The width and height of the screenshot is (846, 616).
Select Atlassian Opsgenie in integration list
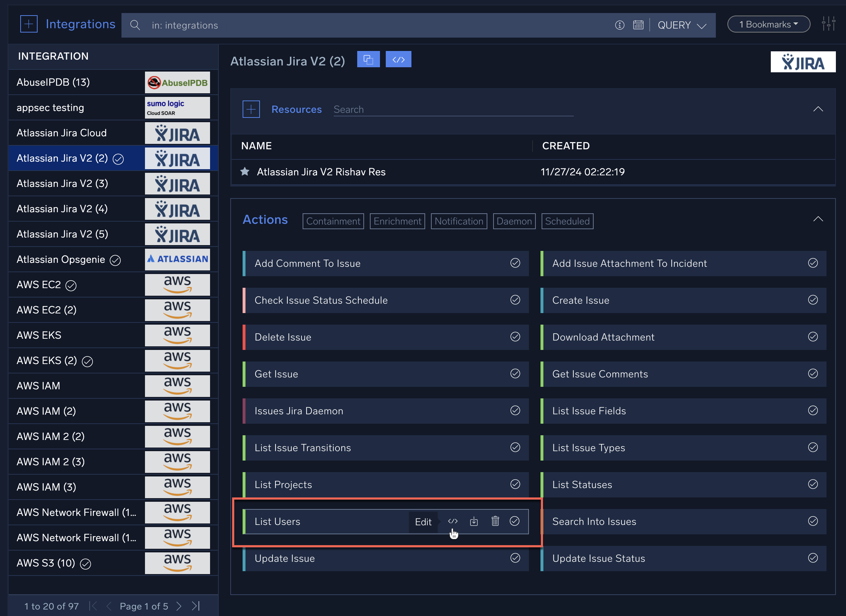[x=61, y=260]
